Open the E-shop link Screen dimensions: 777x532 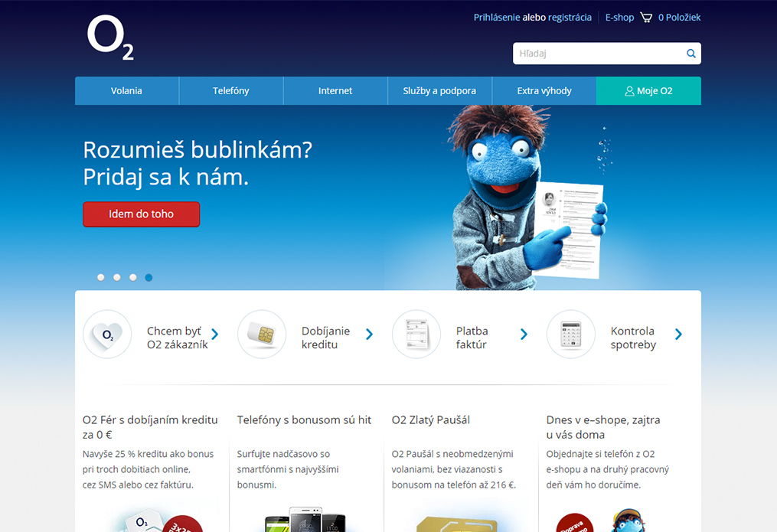click(x=619, y=18)
